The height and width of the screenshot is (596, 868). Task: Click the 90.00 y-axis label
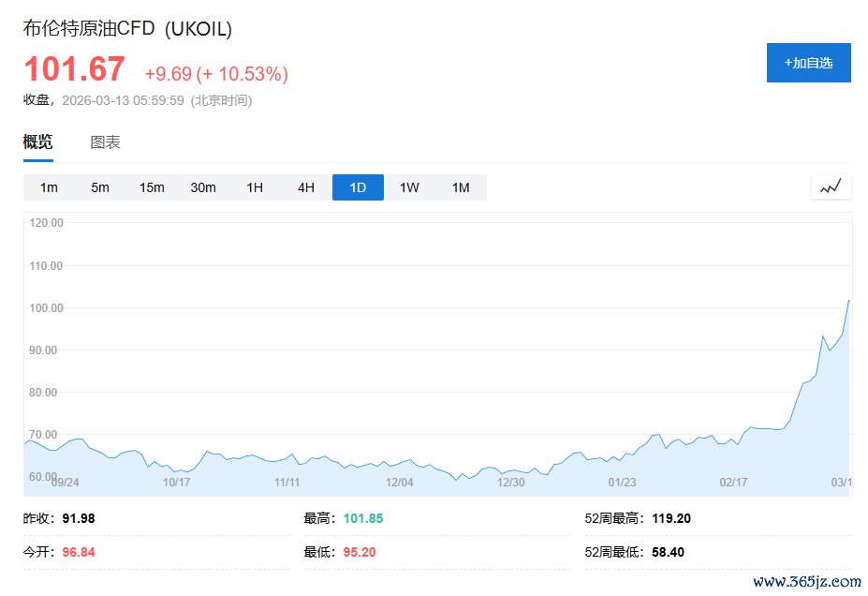(43, 350)
